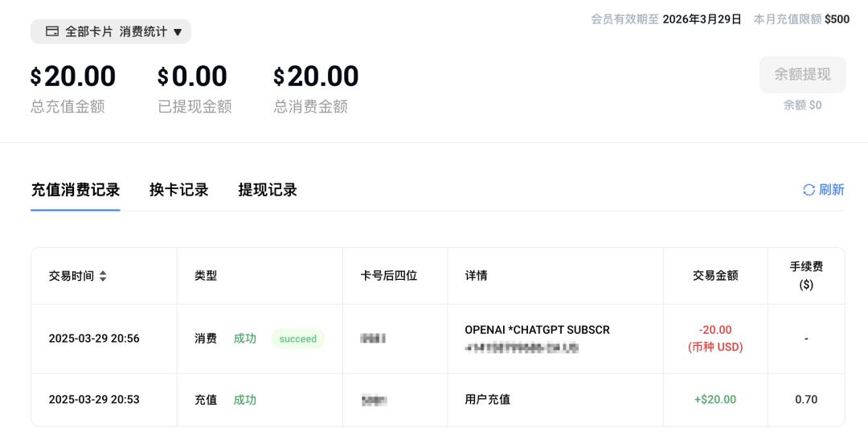Select the 充值消费记录 tab

click(76, 190)
